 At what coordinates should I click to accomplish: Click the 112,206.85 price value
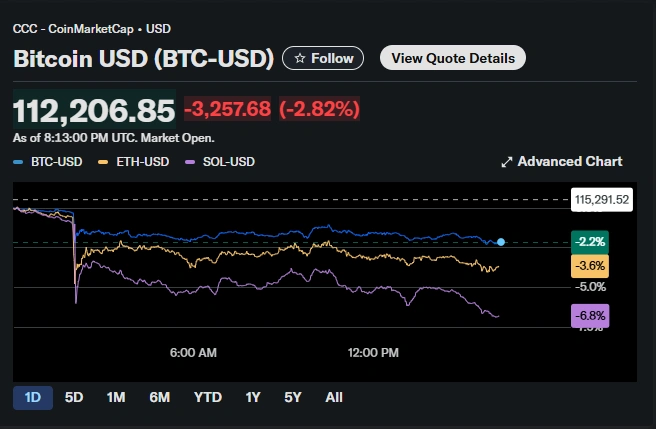[x=94, y=110]
